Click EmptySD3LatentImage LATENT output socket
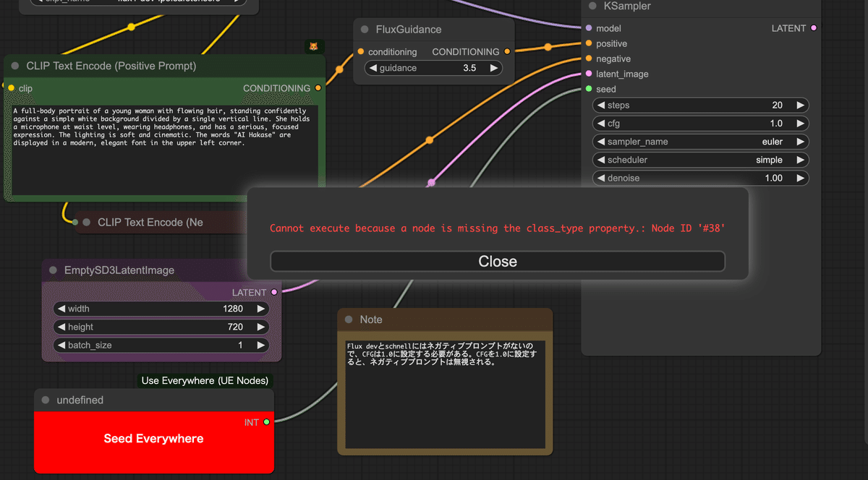The image size is (868, 480). (273, 293)
